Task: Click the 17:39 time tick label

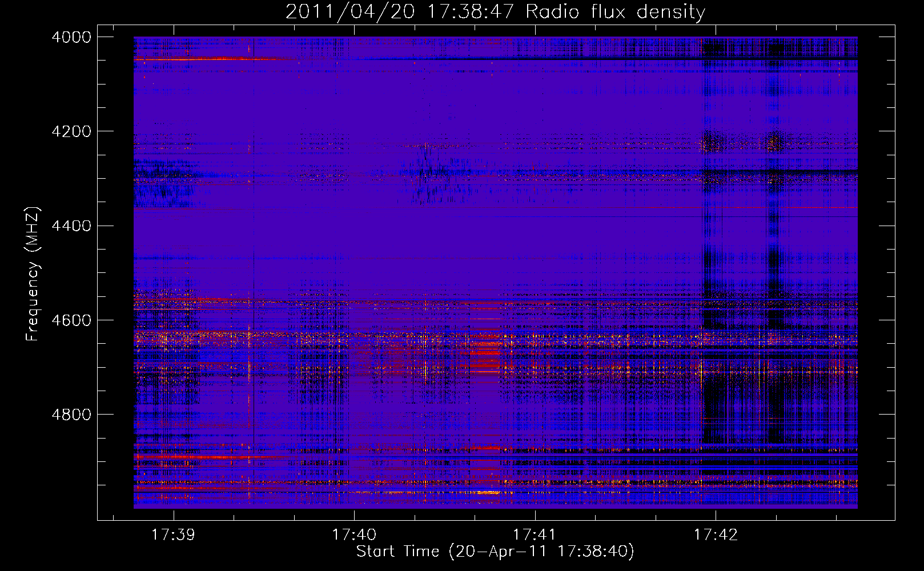Action: pos(173,534)
